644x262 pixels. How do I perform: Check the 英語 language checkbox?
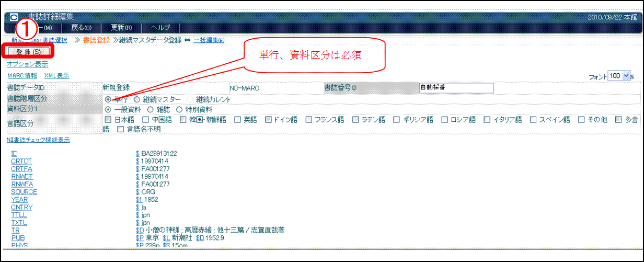pos(238,120)
